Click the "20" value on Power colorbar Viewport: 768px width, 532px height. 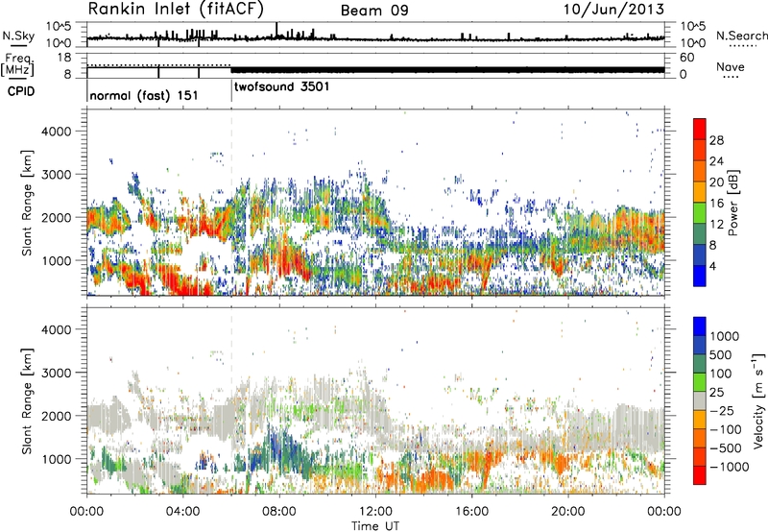(x=716, y=182)
